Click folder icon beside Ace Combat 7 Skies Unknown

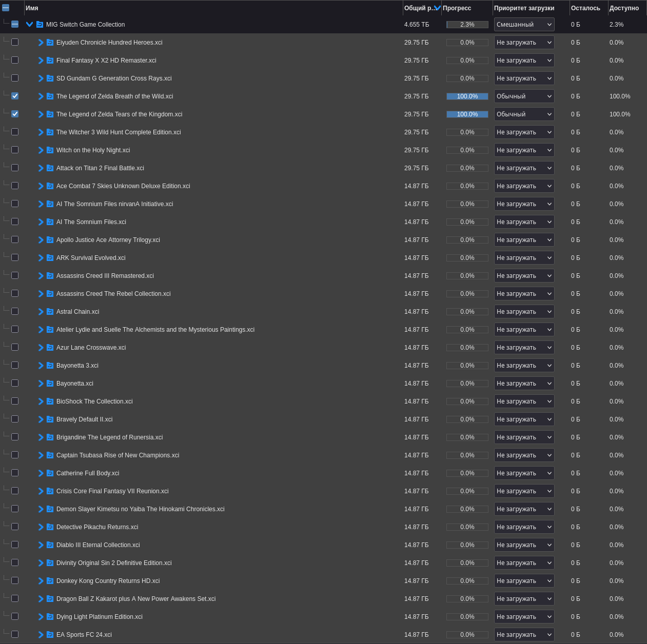click(x=50, y=186)
